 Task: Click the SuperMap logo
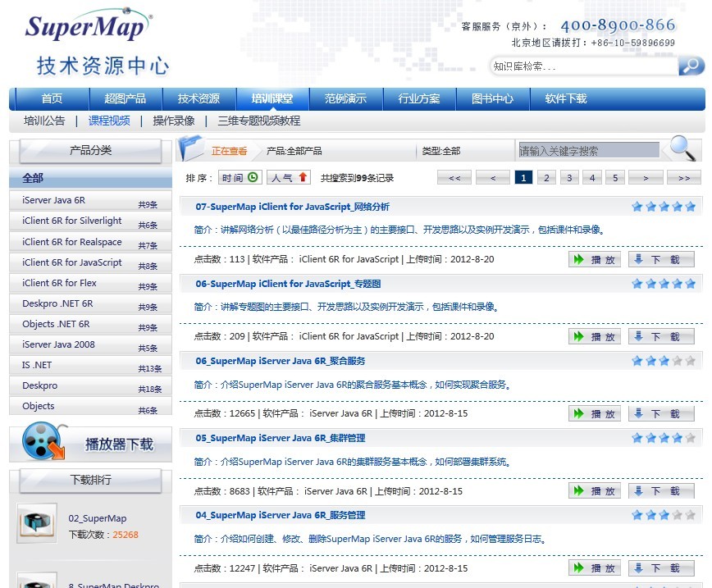point(89,24)
